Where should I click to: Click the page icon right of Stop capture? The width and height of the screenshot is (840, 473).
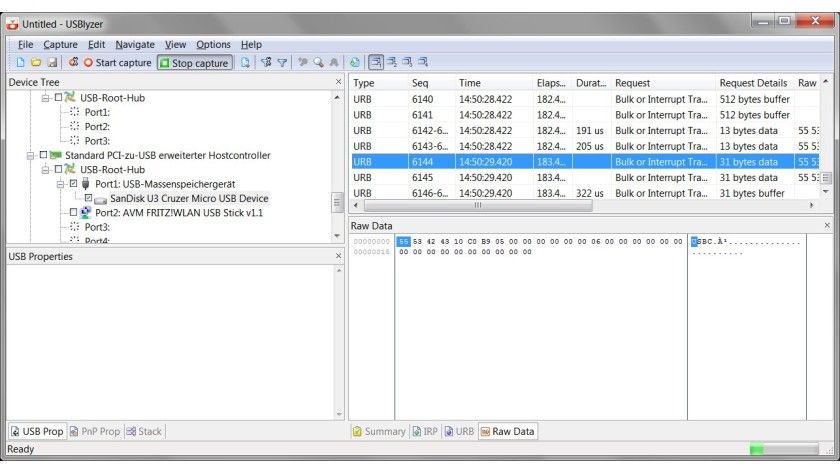click(245, 63)
